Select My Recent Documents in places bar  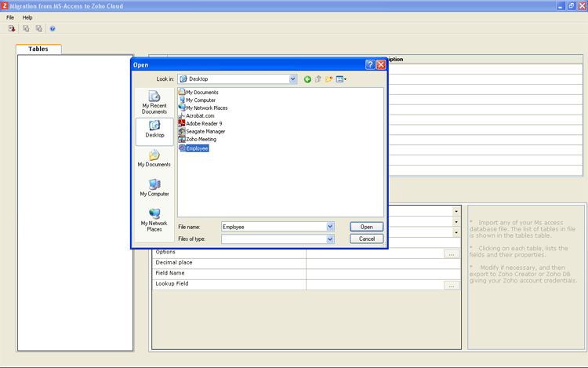point(154,102)
